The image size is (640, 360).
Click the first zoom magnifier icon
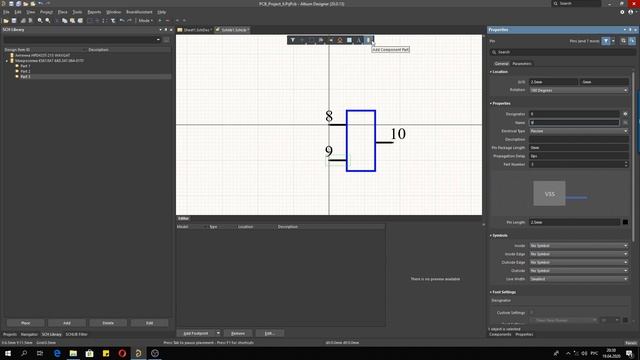click(40, 20)
